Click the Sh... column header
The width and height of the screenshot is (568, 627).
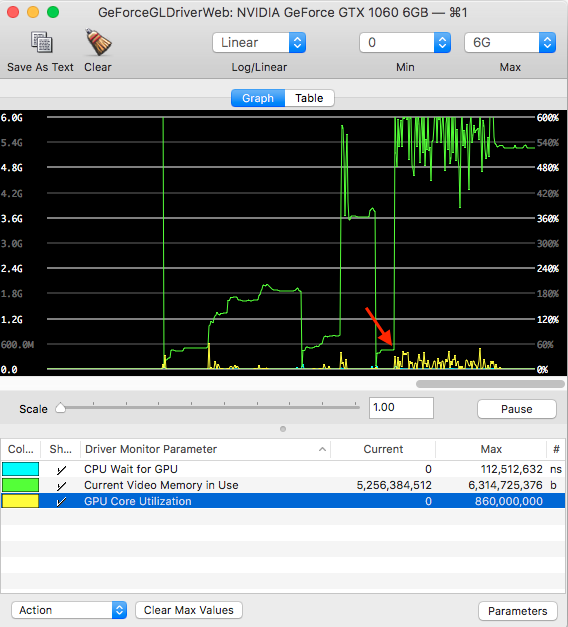(x=60, y=449)
